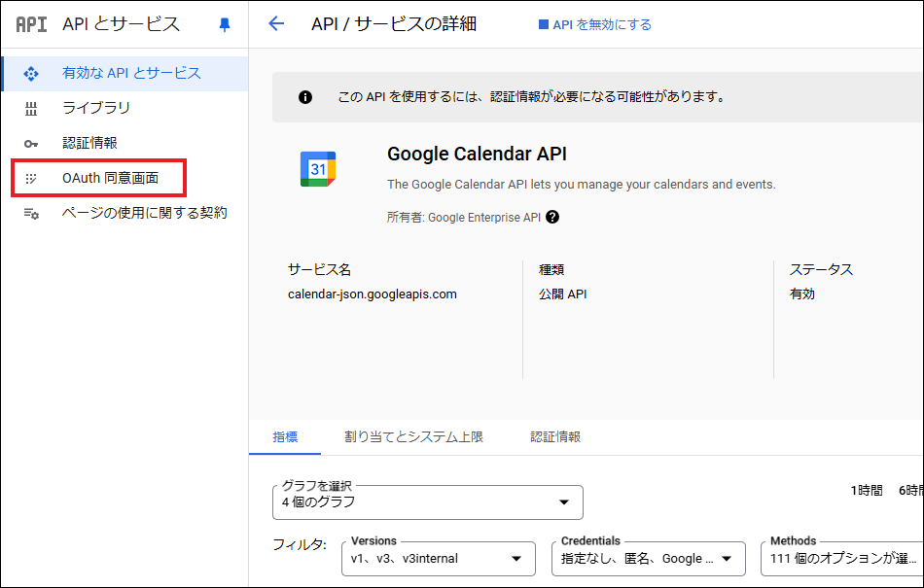Screen dimensions: 924x588
Task: Open the Methods filter dropdown
Action: coord(842,558)
